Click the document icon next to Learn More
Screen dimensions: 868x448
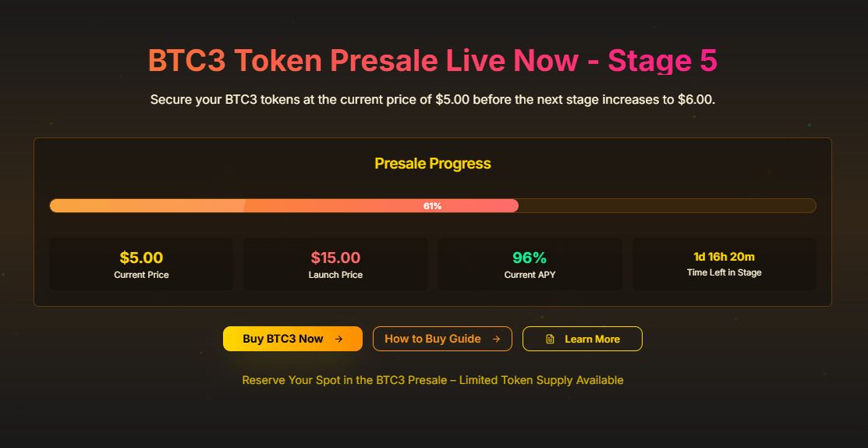coord(550,340)
